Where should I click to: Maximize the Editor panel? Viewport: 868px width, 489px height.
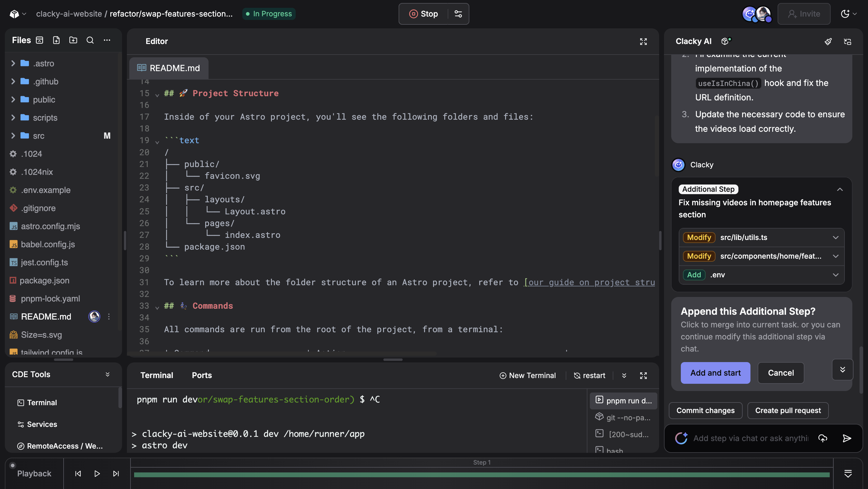(643, 41)
